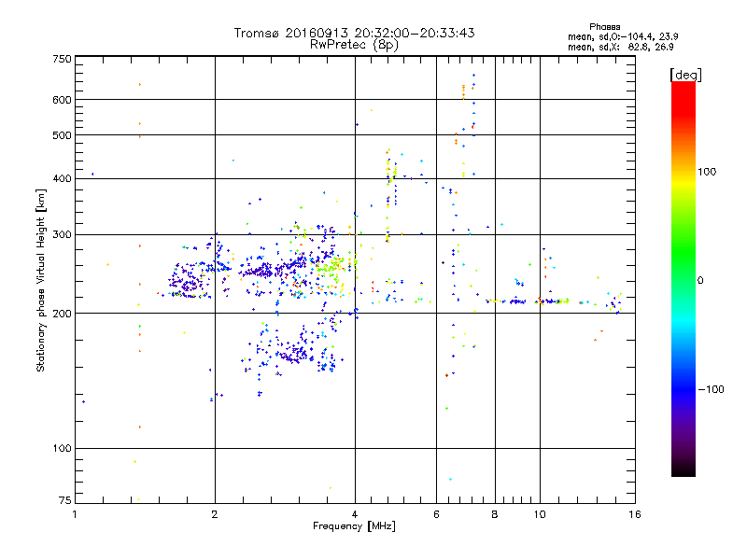Click the rainbow phase colorbar
Viewport: 747px width, 560px height.
[x=684, y=279]
